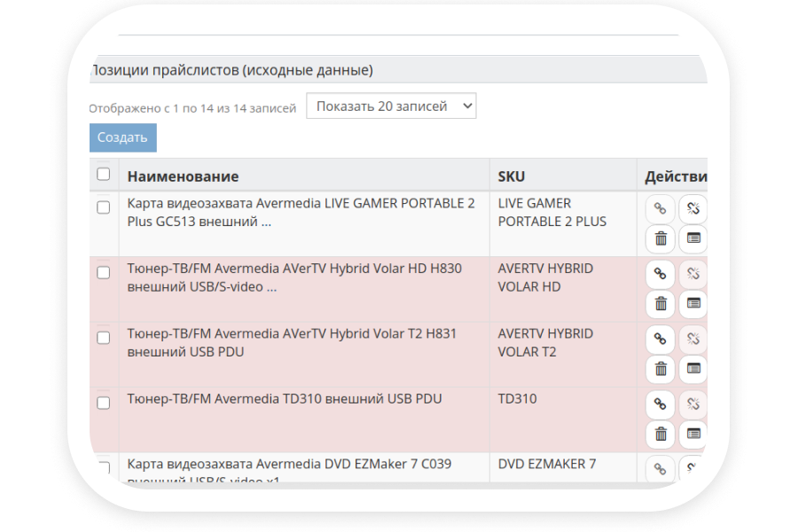Click trash icon in AVERTV HYBRID VOLAR T2 row
798x532 pixels.
[x=660, y=369]
